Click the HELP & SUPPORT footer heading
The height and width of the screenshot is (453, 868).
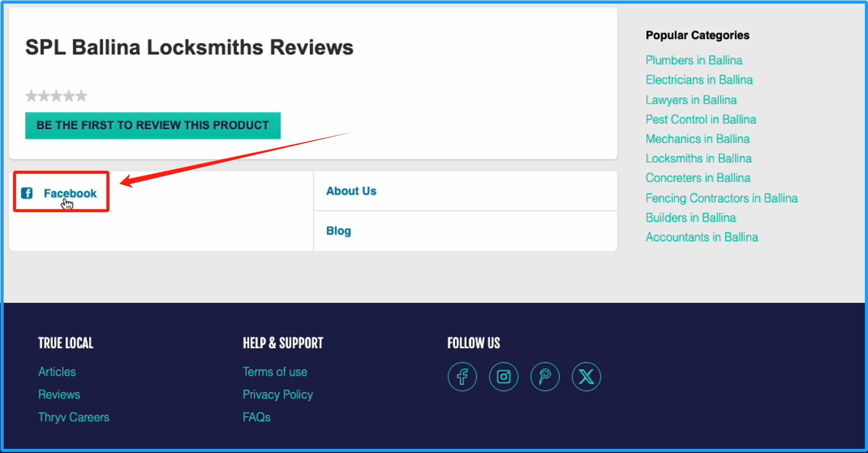283,343
